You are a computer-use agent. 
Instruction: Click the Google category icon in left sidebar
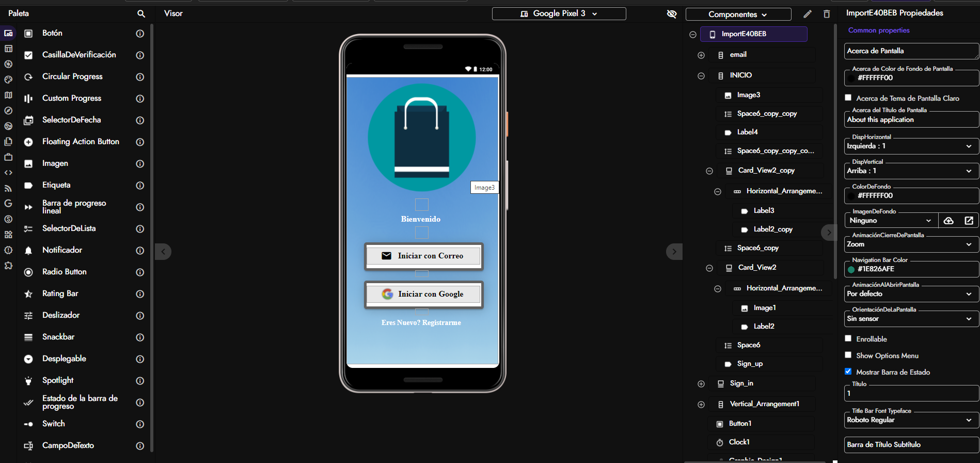[x=8, y=204]
